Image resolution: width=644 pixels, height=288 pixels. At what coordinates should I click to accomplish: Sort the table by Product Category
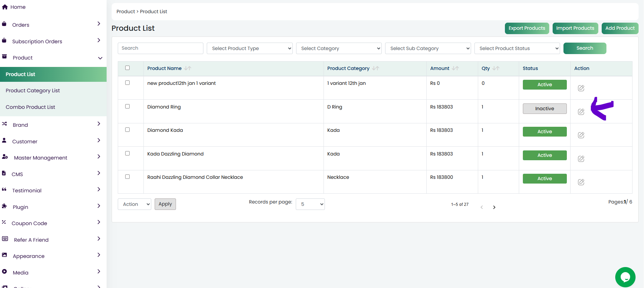tap(376, 68)
